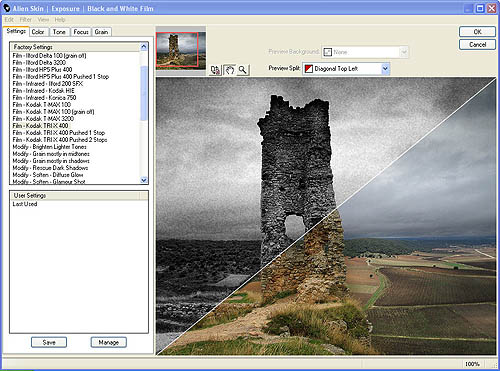Image resolution: width=500 pixels, height=371 pixels.
Task: Switch to the Grain tab
Action: click(x=101, y=32)
